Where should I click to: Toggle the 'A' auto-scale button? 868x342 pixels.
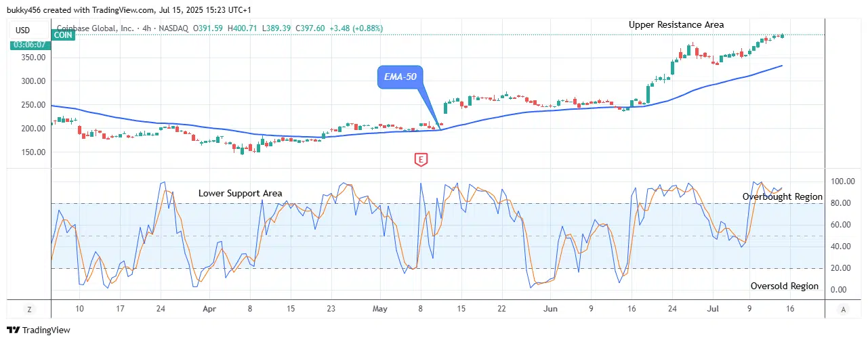coord(843,309)
